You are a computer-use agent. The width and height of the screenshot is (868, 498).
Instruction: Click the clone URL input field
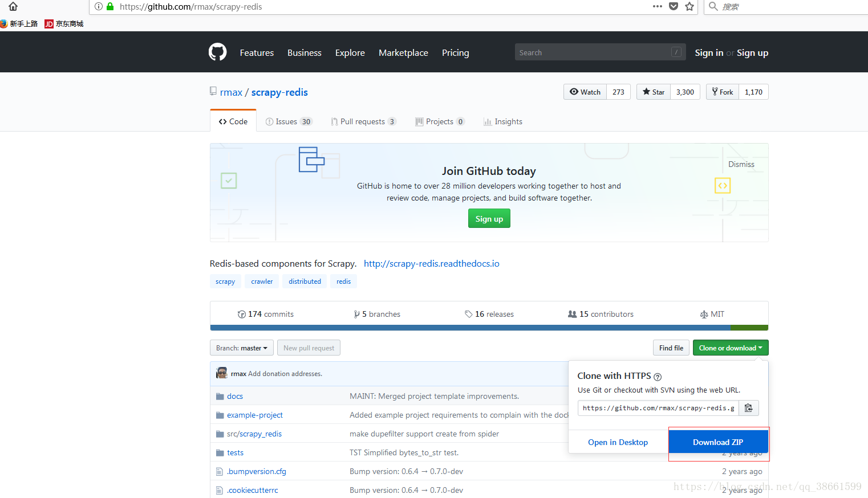point(659,408)
